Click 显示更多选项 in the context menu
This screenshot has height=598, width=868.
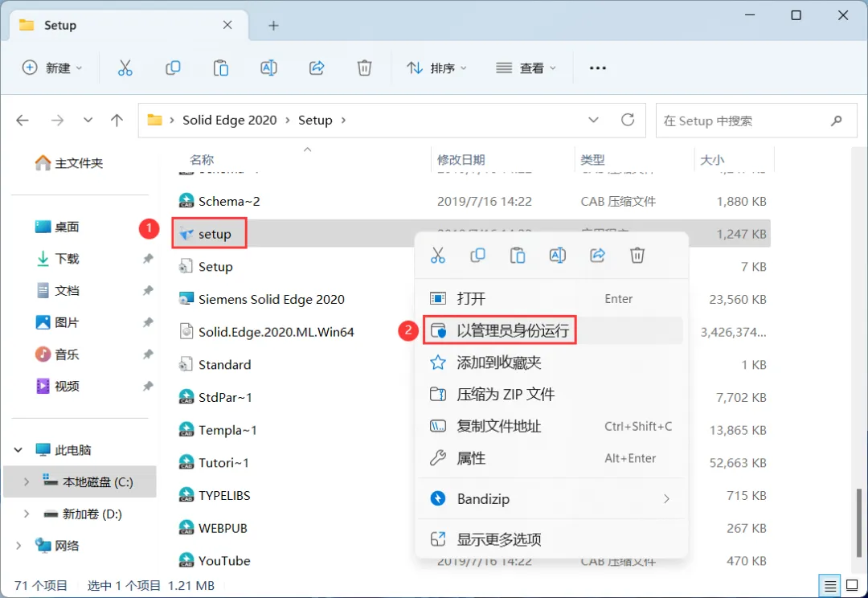coord(552,539)
